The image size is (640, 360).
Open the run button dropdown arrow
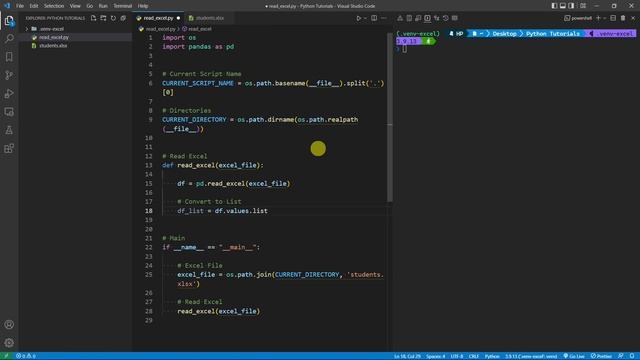pos(365,18)
